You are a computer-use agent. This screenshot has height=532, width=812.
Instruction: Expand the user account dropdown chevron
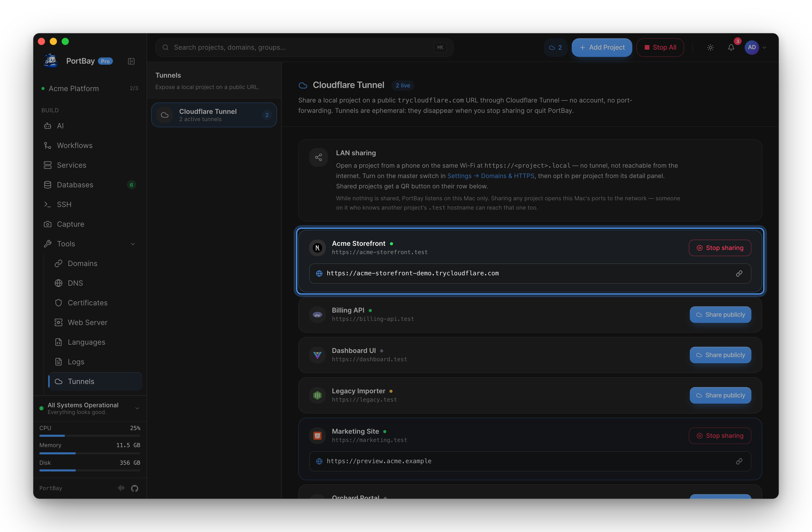coord(764,48)
